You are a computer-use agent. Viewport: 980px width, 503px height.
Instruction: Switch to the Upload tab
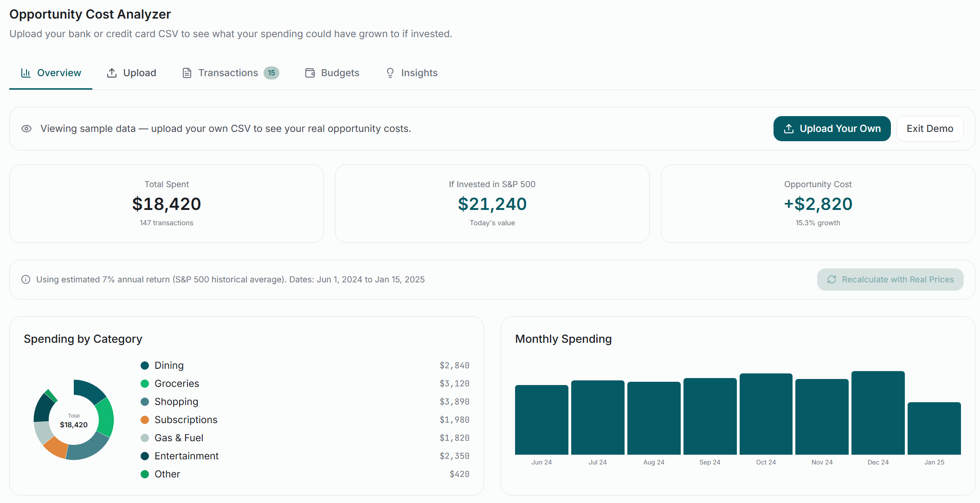click(131, 73)
